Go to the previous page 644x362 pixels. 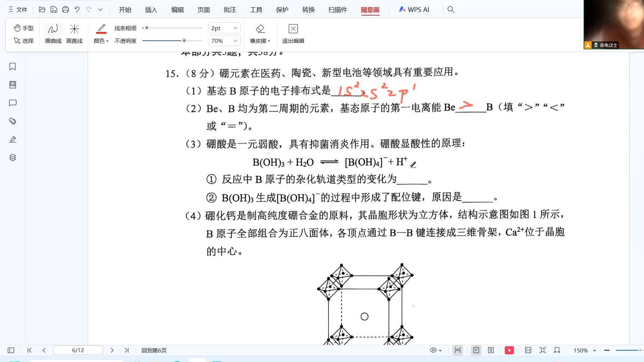point(44,350)
